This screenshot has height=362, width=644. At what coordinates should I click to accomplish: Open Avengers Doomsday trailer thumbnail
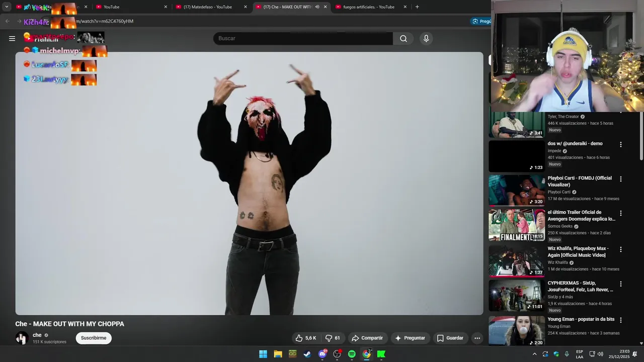click(517, 225)
